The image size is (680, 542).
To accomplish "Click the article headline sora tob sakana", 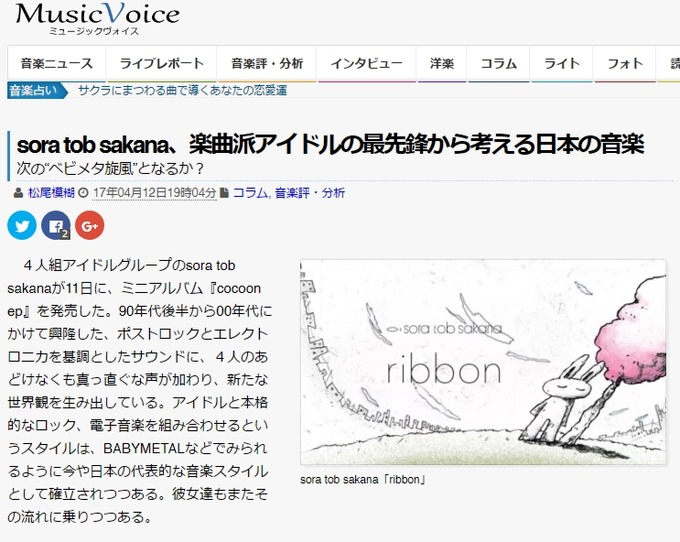I will (x=330, y=144).
